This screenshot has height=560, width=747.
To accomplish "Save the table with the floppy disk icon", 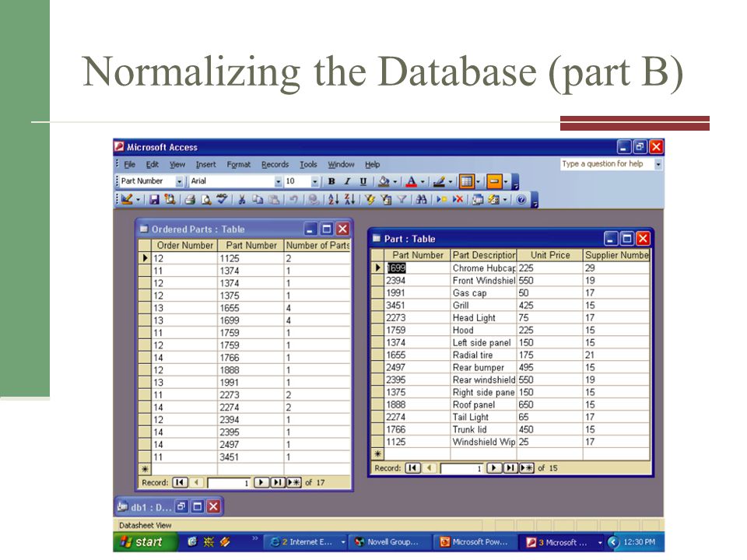I will point(154,200).
